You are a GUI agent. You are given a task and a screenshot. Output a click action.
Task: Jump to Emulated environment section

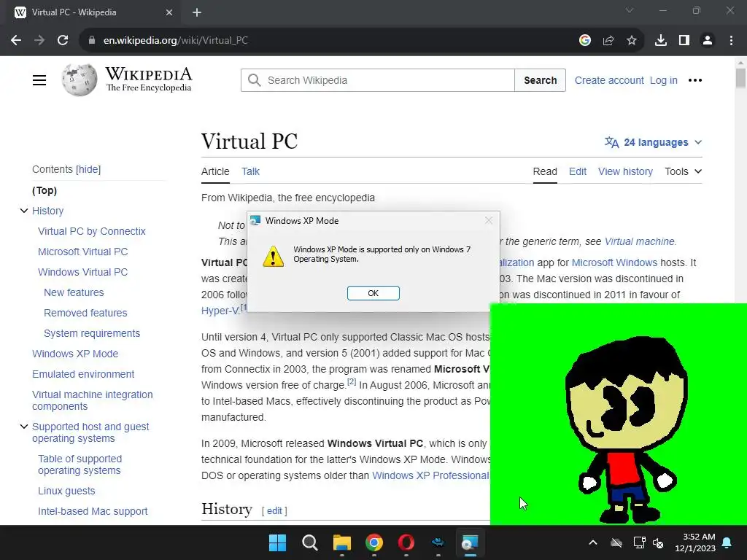coord(83,374)
